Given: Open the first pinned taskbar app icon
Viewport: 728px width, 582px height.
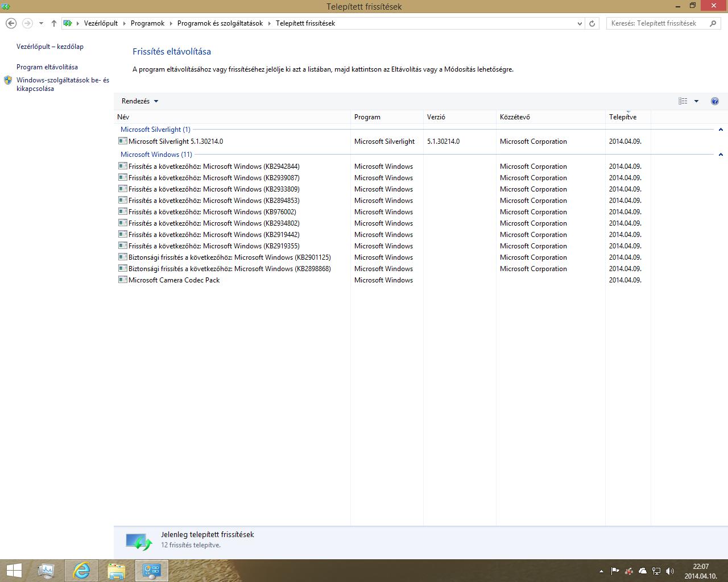Looking at the screenshot, I should pyautogui.click(x=46, y=571).
